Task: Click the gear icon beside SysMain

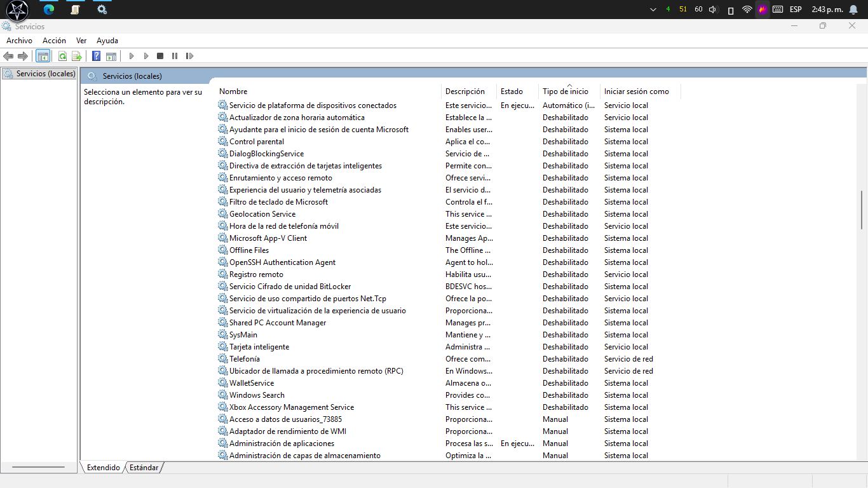Action: coord(223,335)
